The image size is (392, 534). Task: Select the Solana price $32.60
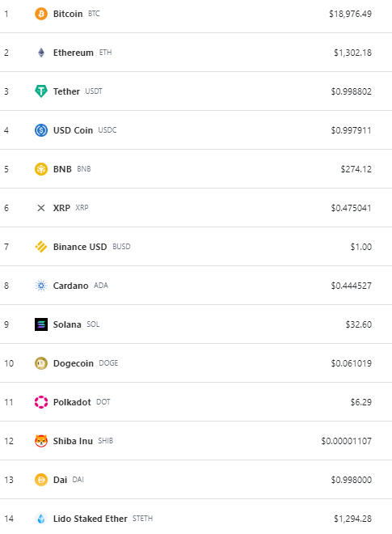tap(359, 324)
